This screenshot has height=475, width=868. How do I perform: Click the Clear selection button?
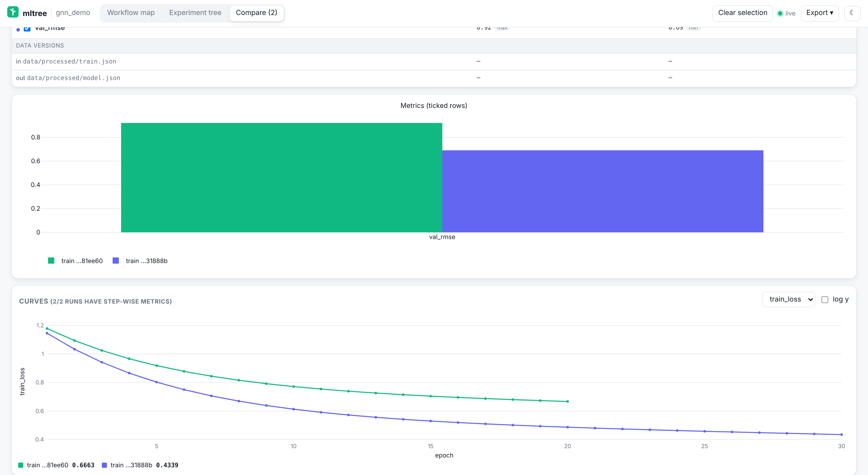pos(743,13)
